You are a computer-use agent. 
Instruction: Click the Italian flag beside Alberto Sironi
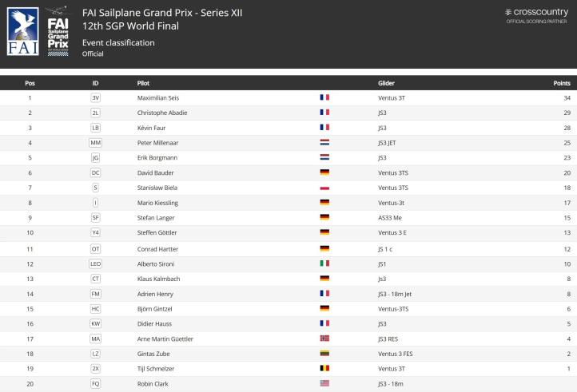pyautogui.click(x=324, y=263)
